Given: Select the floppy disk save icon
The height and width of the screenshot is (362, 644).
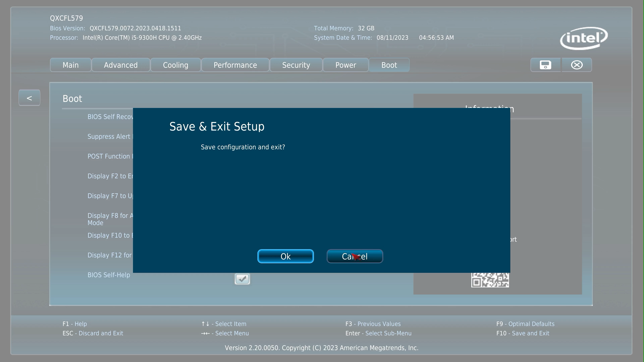Looking at the screenshot, I should (x=545, y=65).
